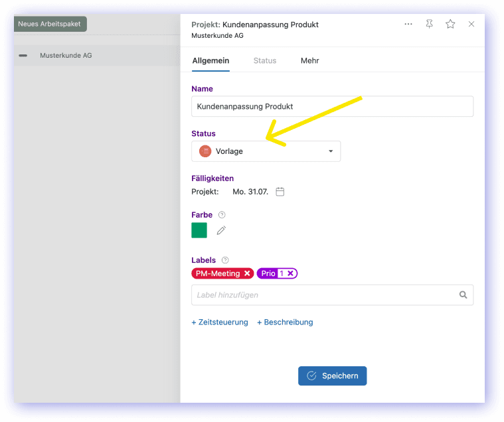Open the Mehr tab
The width and height of the screenshot is (504, 422).
[309, 60]
